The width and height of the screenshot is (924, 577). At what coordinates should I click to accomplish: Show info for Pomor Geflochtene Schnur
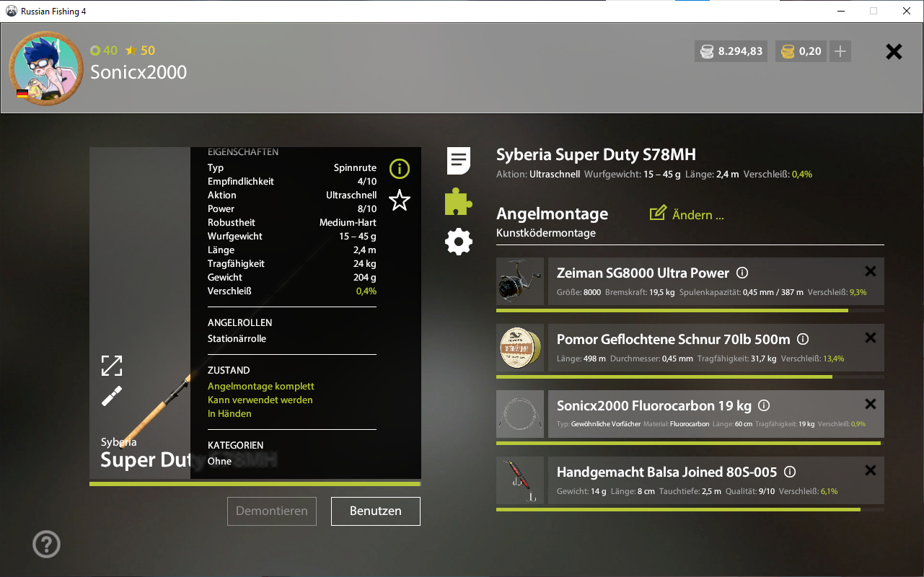803,340
